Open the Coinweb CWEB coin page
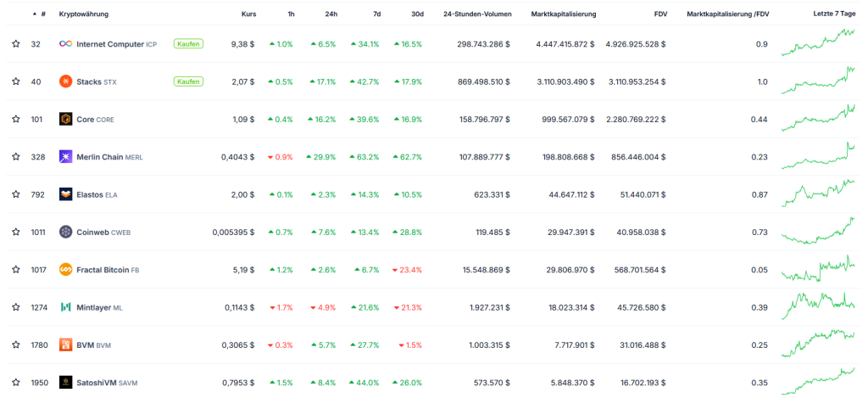The width and height of the screenshot is (868, 398). pyautogui.click(x=103, y=233)
